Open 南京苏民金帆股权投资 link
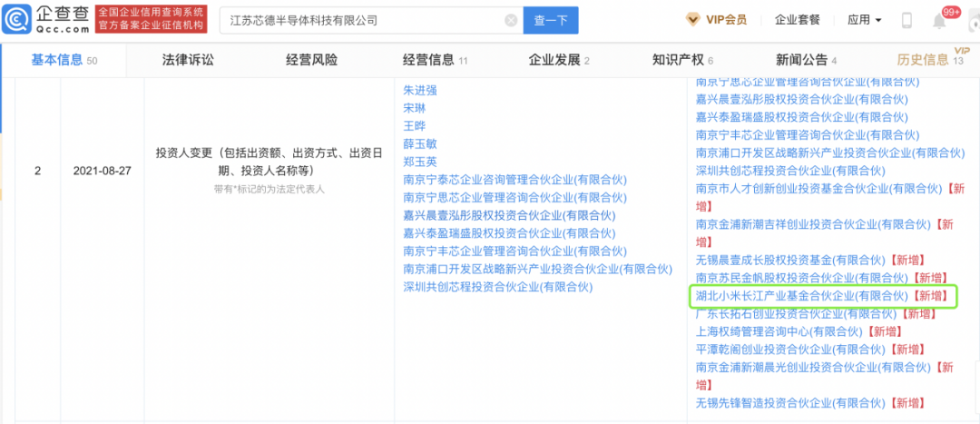 802,278
